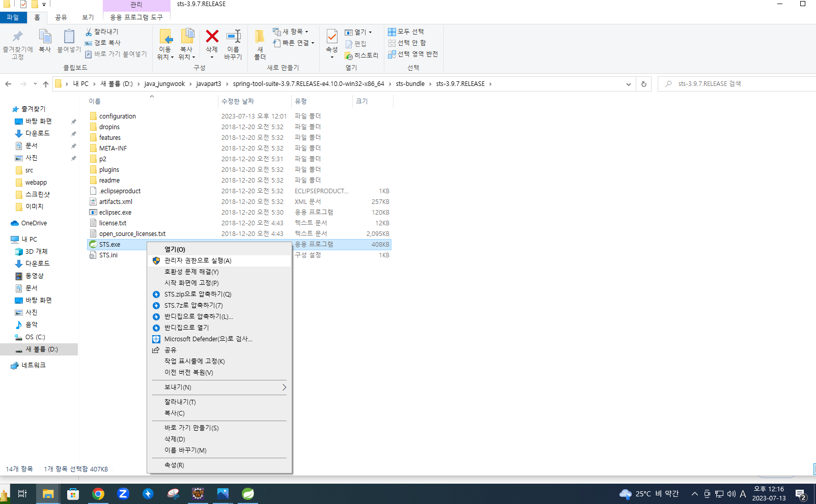Click the New folder icon
Viewport: 816px width, 504px height.
[x=260, y=37]
